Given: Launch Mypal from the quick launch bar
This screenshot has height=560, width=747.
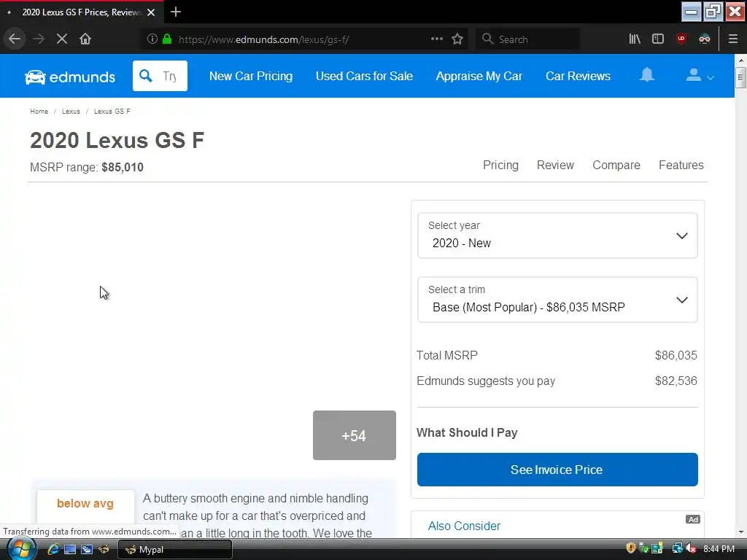Looking at the screenshot, I should pos(104,550).
